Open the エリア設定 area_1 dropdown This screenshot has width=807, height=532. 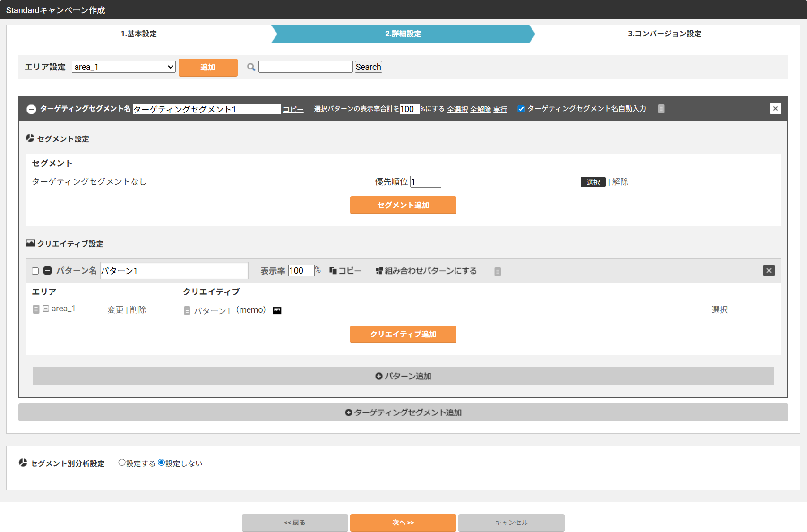click(124, 67)
